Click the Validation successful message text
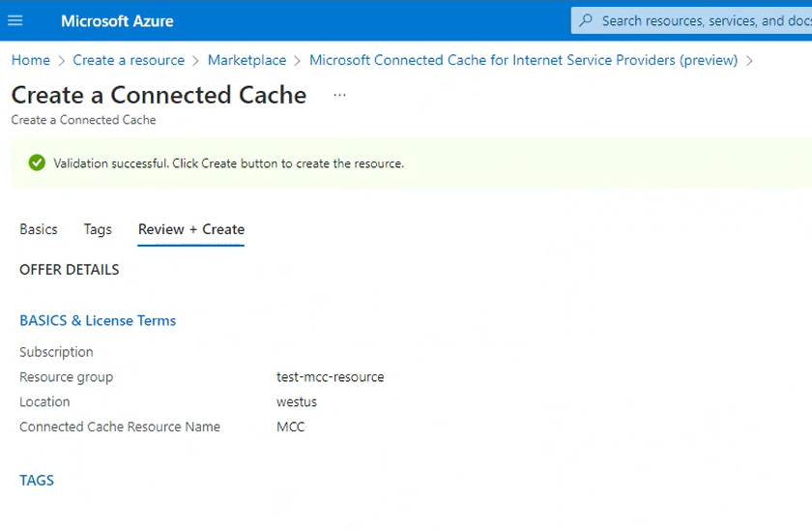The image size is (812, 530). [228, 163]
